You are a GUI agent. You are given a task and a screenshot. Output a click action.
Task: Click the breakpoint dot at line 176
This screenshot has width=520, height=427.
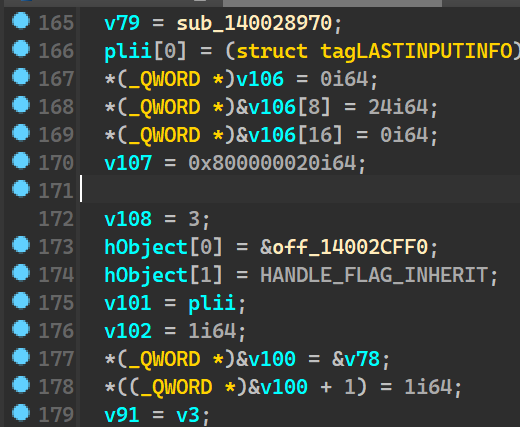(21, 329)
